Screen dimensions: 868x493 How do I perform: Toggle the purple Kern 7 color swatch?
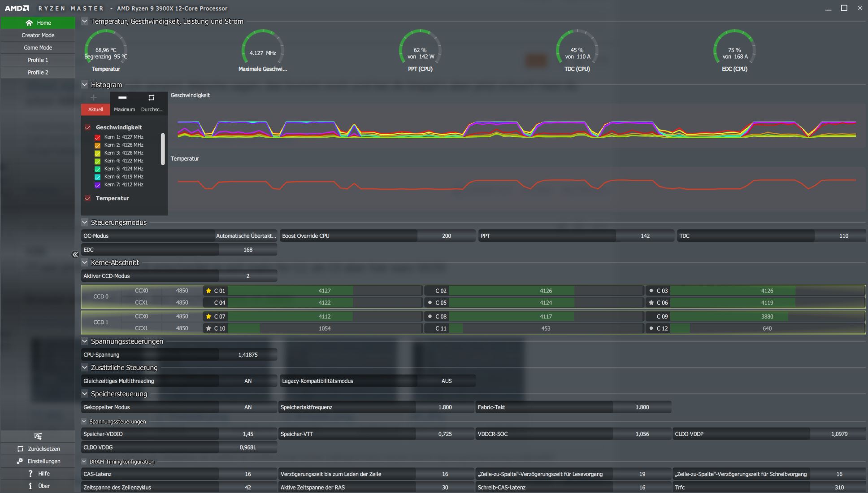pos(97,185)
